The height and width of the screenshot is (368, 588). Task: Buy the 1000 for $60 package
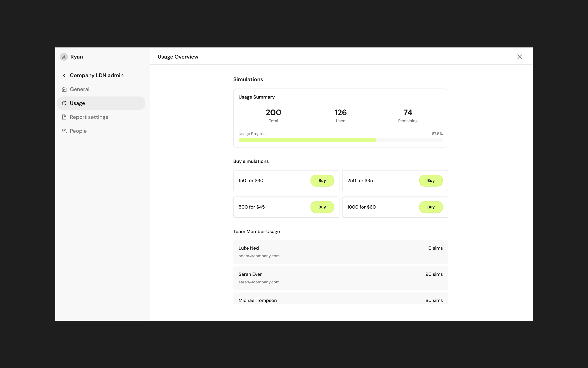pyautogui.click(x=430, y=207)
